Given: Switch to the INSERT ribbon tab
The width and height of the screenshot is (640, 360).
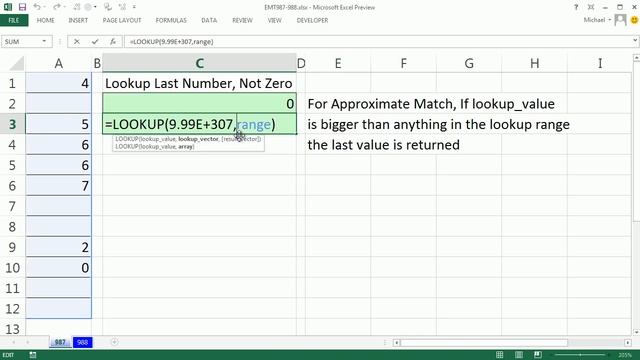Looking at the screenshot, I should [x=78, y=20].
